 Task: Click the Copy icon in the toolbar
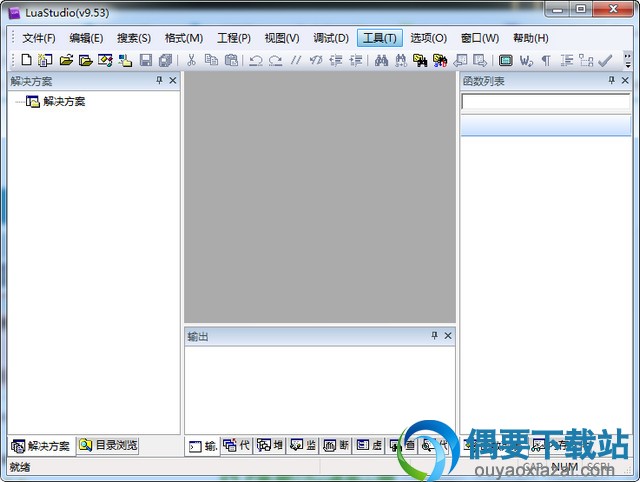[211, 60]
